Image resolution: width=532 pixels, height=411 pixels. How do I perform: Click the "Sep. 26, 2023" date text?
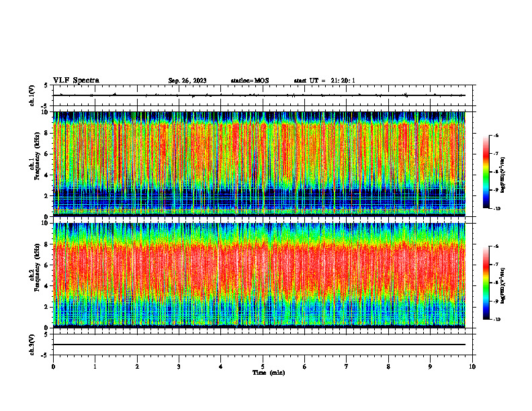click(x=187, y=81)
